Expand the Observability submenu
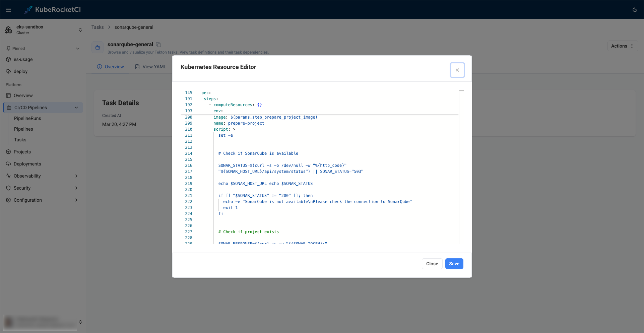 (76, 176)
